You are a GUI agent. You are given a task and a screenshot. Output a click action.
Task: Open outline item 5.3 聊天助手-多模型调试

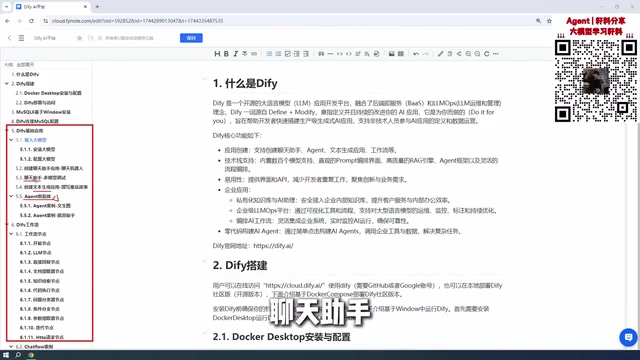point(41,178)
